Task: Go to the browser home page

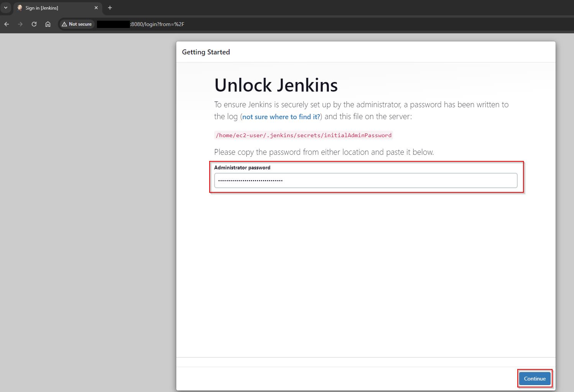Action: (x=48, y=24)
